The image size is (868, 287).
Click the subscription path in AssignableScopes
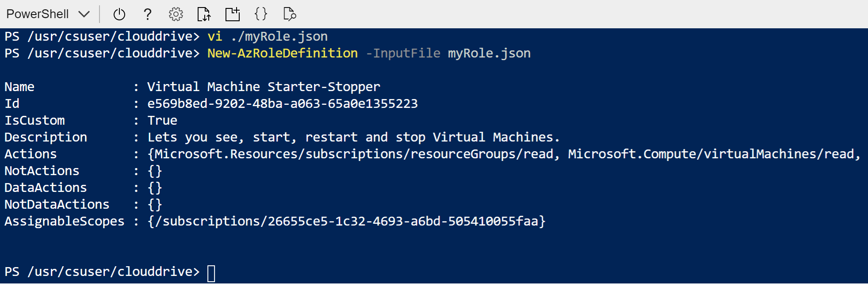pos(347,221)
